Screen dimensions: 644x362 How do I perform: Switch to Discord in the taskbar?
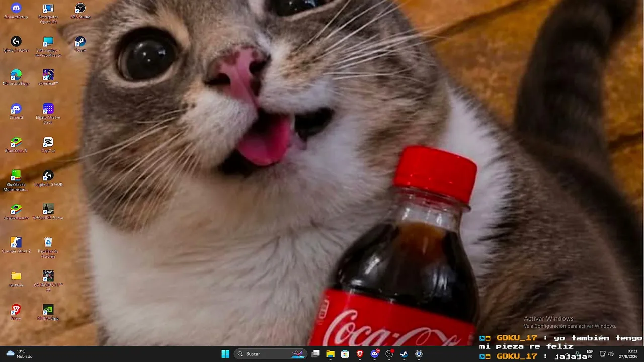click(374, 354)
